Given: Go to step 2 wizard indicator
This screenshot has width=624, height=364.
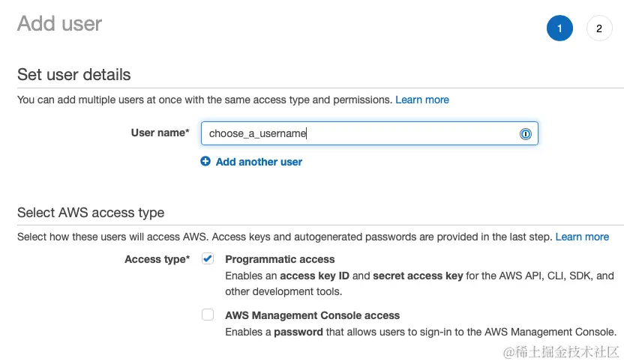Looking at the screenshot, I should 598,28.
